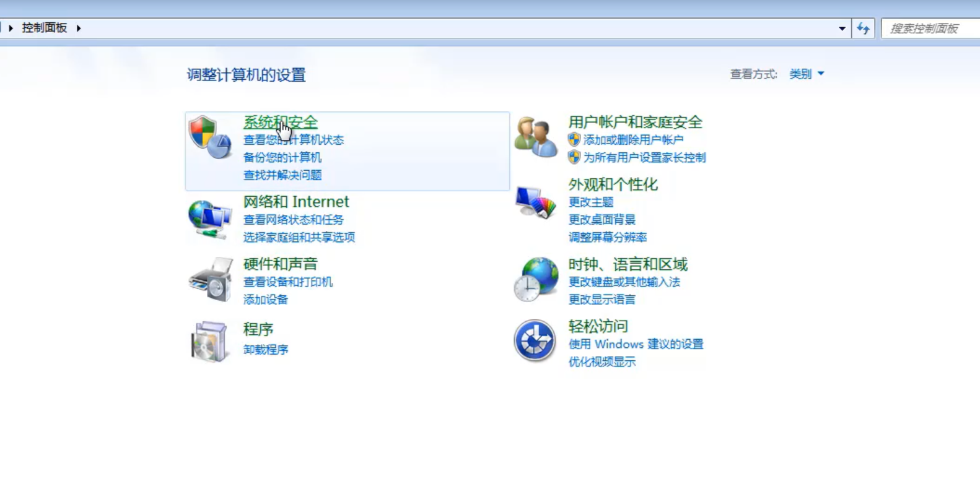Click the 查看网络状态和任务 link
The image size is (980, 484).
pyautogui.click(x=294, y=220)
